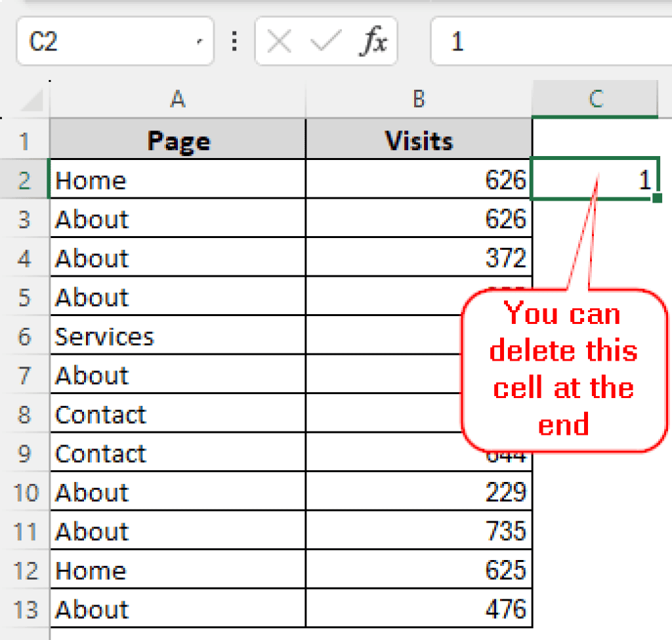Click the Enter checkmark icon beside formula bar

point(324,41)
